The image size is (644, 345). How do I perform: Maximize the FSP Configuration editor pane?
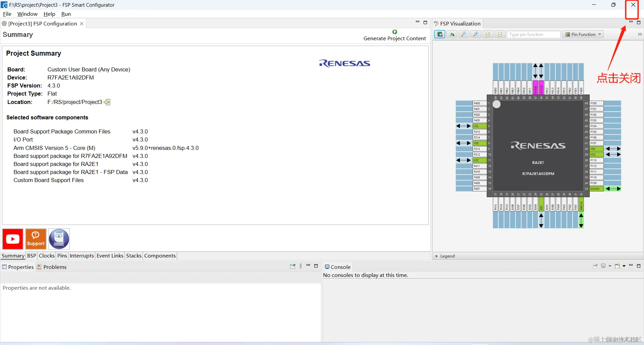(425, 22)
